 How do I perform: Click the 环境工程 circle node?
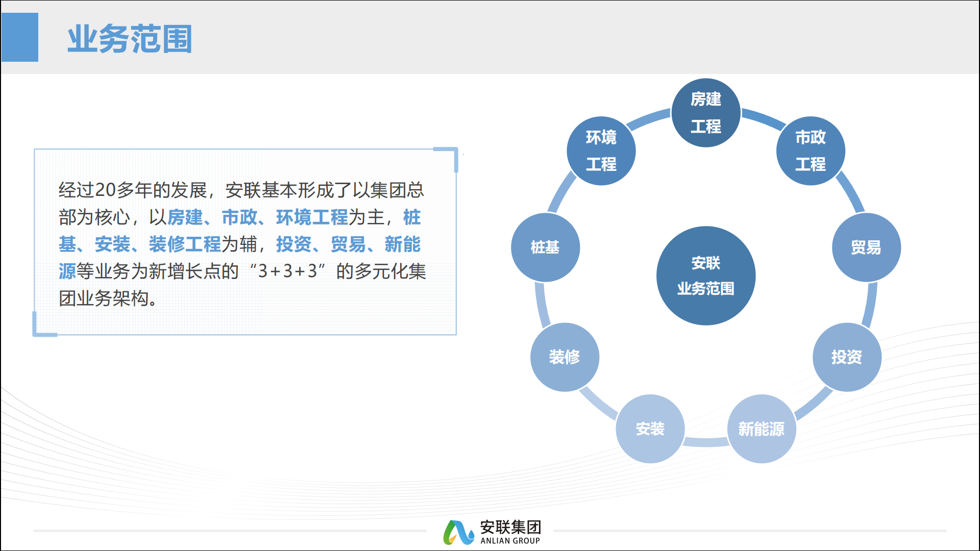click(x=601, y=151)
